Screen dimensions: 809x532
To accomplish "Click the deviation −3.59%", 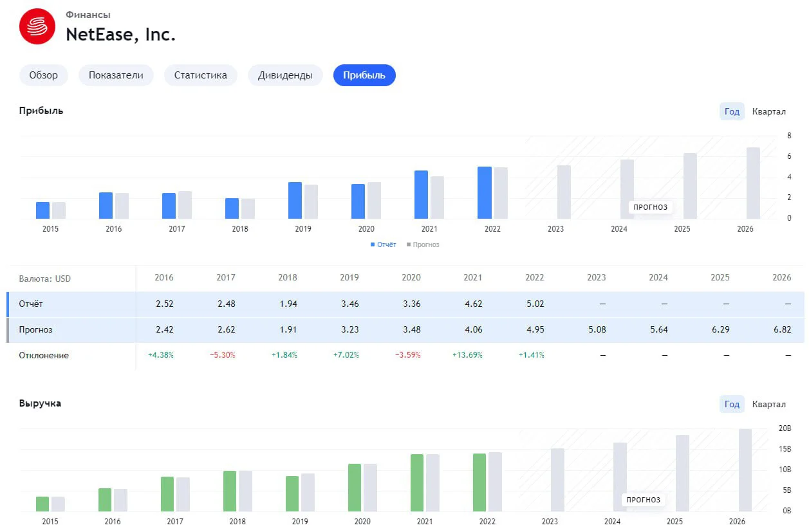I will [x=408, y=355].
